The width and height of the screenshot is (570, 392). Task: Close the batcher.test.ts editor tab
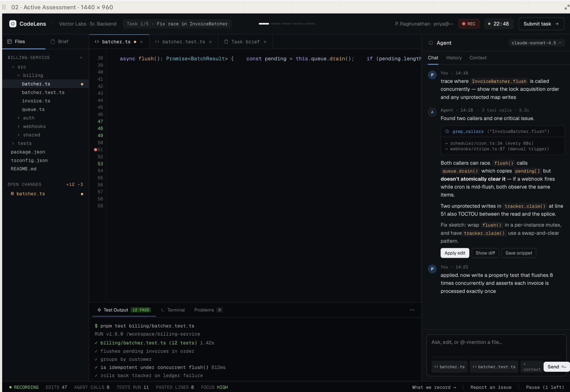(210, 42)
